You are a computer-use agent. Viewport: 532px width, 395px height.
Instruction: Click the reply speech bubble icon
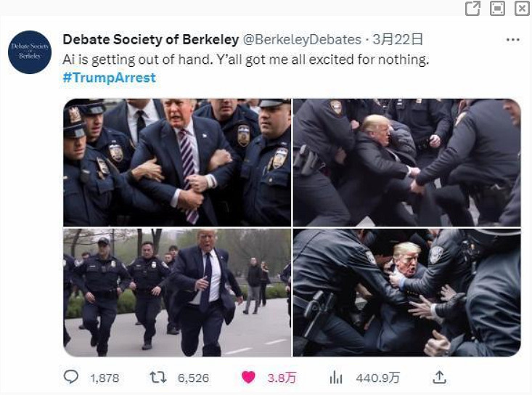pos(71,377)
